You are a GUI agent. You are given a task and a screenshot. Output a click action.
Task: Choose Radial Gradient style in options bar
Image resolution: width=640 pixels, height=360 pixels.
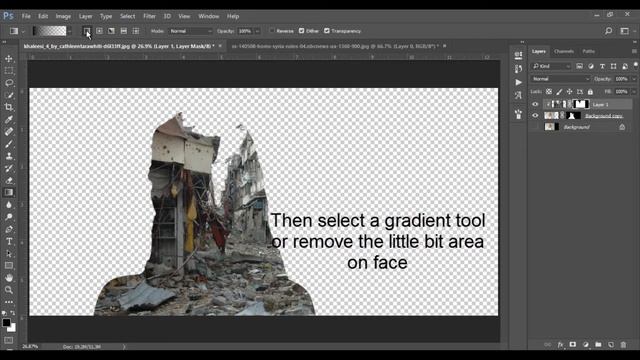tap(99, 31)
